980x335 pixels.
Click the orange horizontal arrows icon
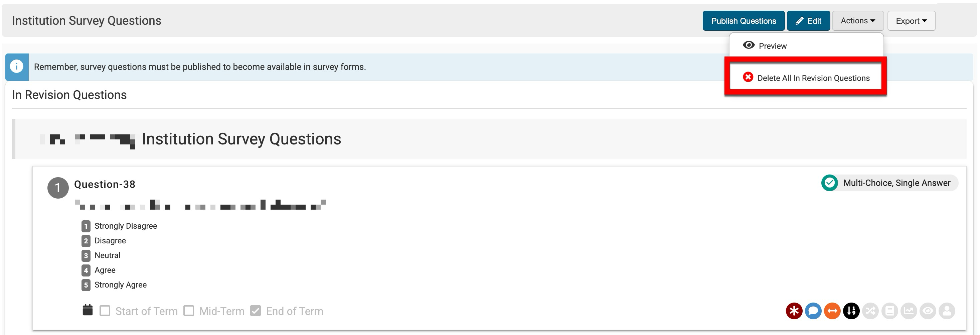click(x=832, y=311)
